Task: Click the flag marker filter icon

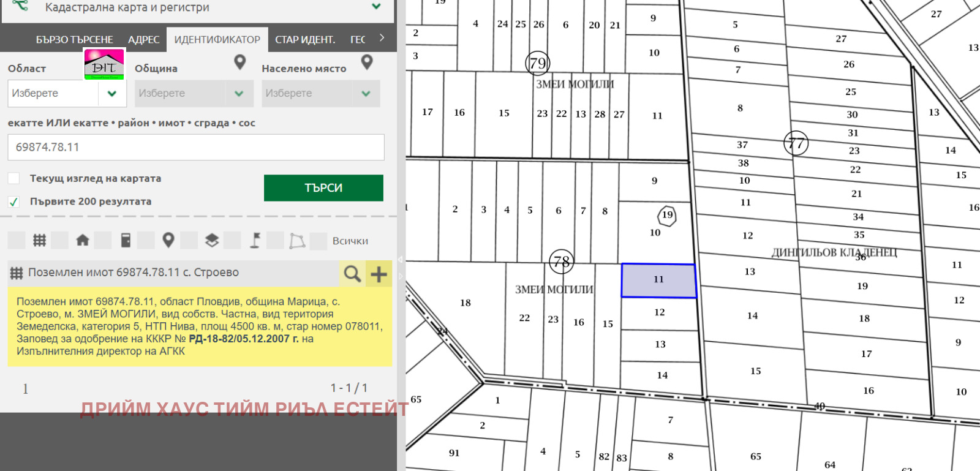Action: pos(255,241)
